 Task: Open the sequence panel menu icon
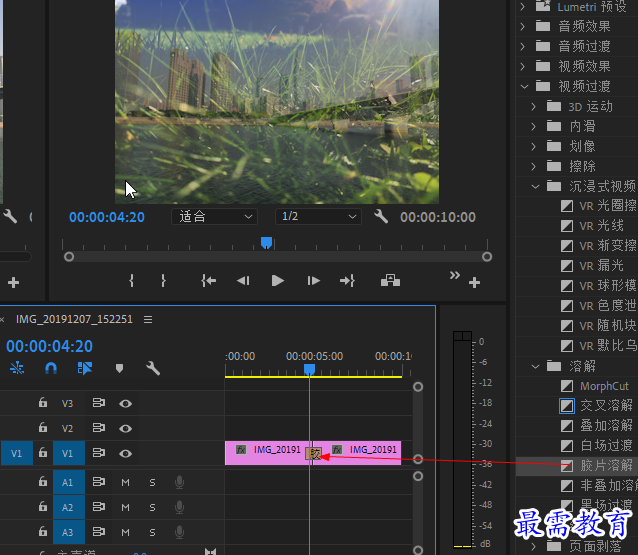[x=148, y=319]
